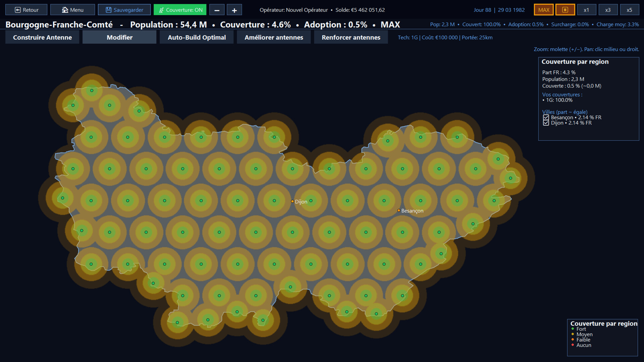Uncheck the Dijon city checkbox

coord(546,123)
